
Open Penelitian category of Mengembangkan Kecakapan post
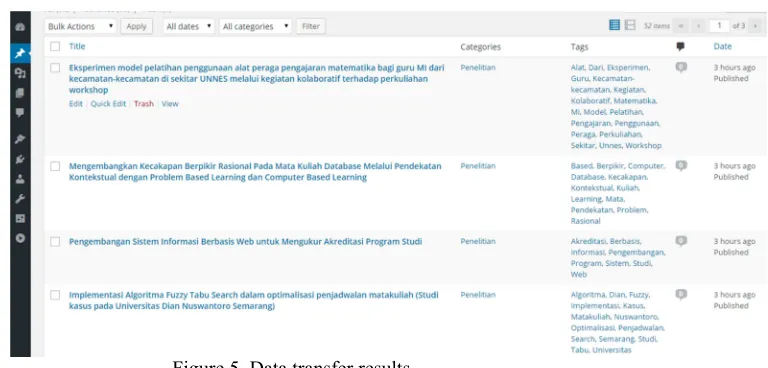pyautogui.click(x=478, y=166)
